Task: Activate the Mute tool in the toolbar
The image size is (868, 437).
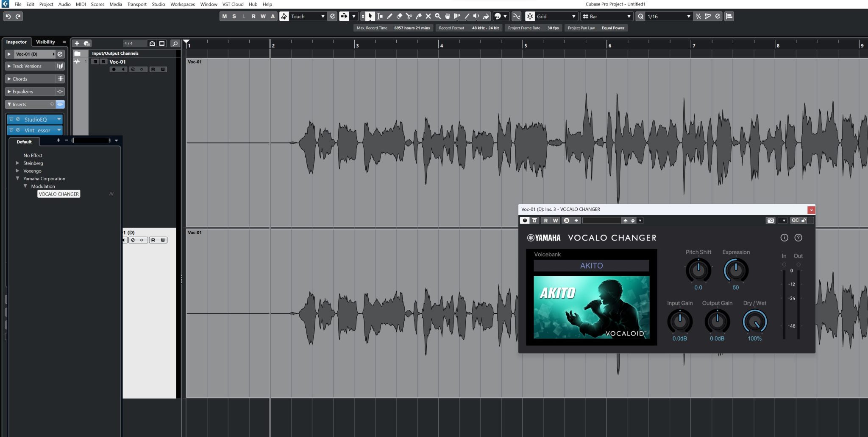Action: [x=428, y=16]
